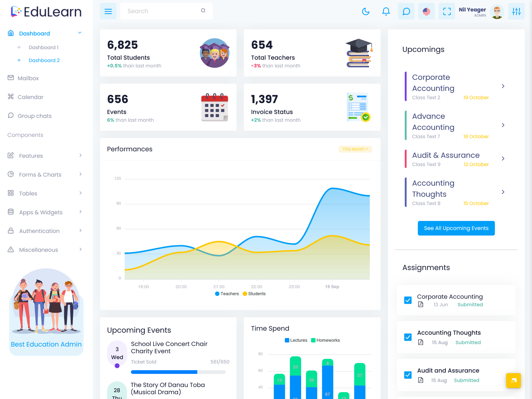Switch to dark mode moon icon
Image resolution: width=532 pixels, height=399 pixels.
(366, 11)
